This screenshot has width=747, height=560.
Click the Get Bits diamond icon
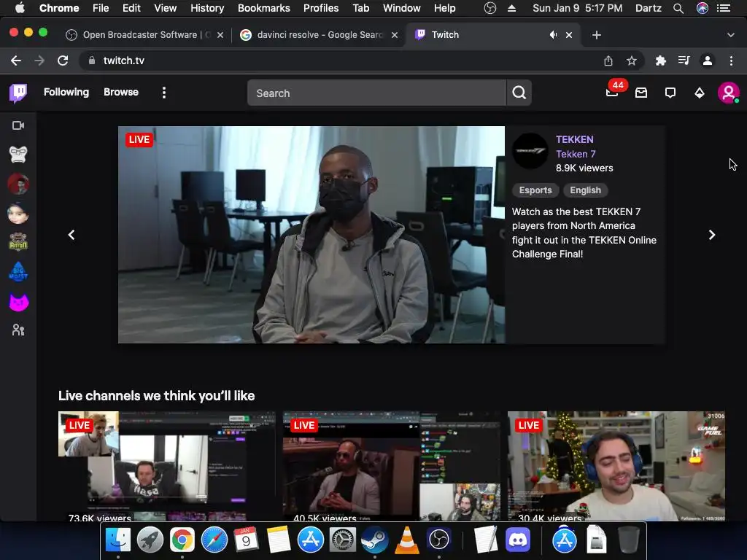click(x=700, y=93)
